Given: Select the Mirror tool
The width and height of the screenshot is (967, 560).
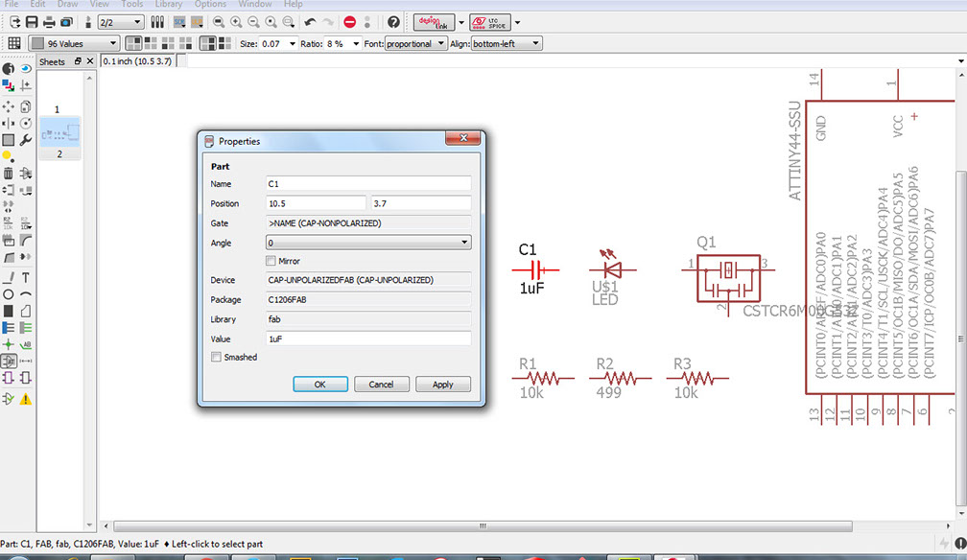Looking at the screenshot, I should 8,124.
